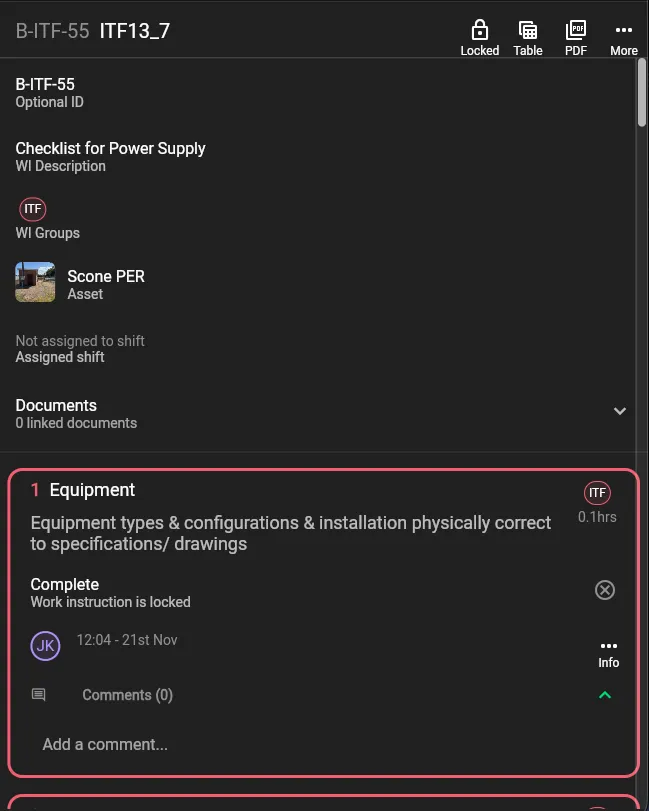Click the Equipment step title
The image size is (649, 811).
coord(92,490)
